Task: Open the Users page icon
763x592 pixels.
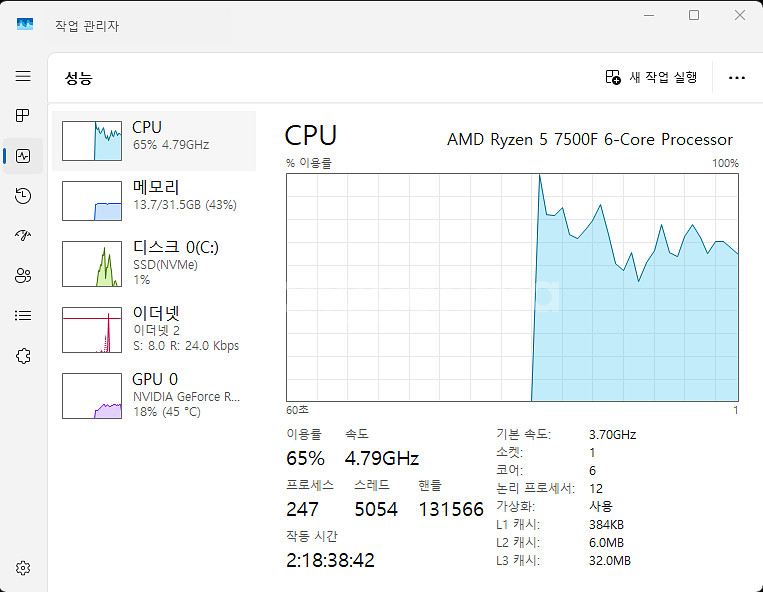Action: pos(23,275)
